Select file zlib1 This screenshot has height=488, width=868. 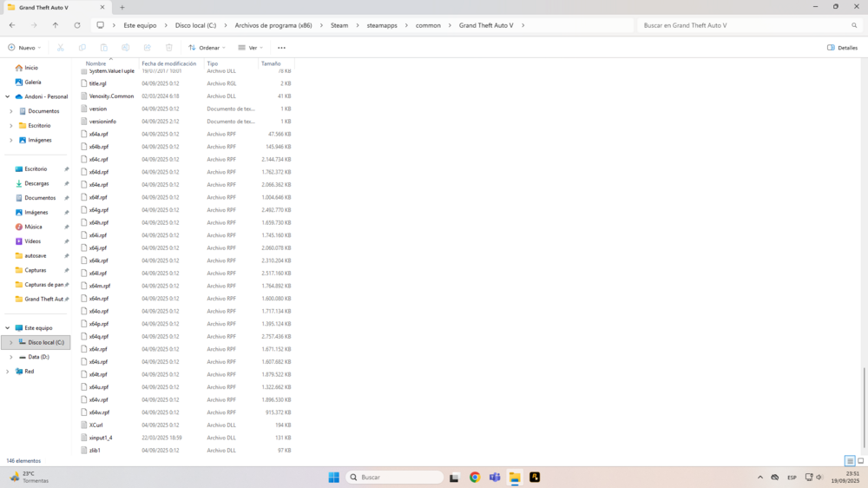tap(95, 451)
